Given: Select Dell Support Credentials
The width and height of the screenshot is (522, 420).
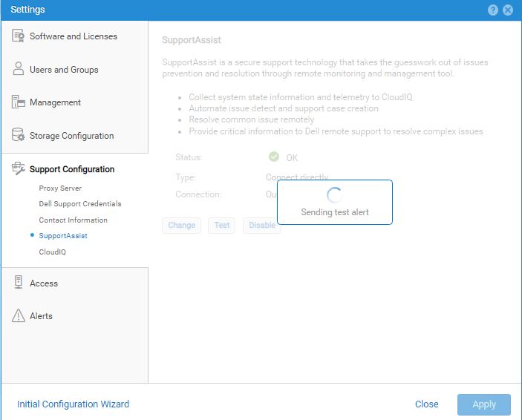Looking at the screenshot, I should point(80,204).
